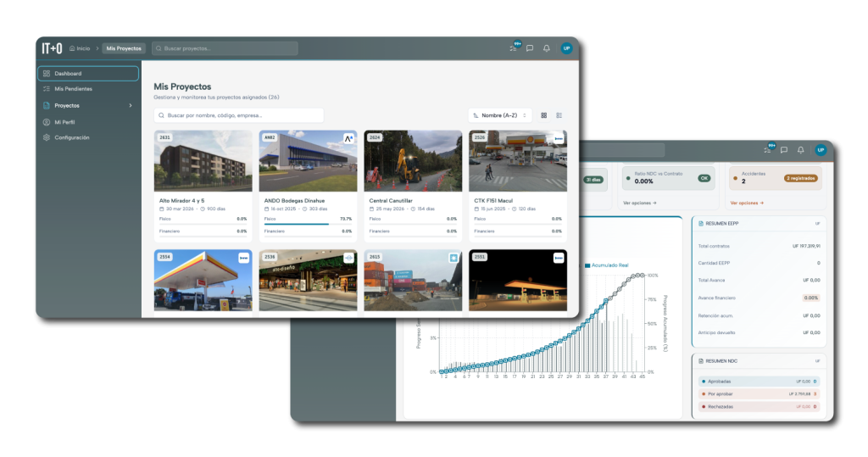This screenshot has width=868, height=457.
Task: Click Total contratos value UF 197.319,91
Action: 806,247
